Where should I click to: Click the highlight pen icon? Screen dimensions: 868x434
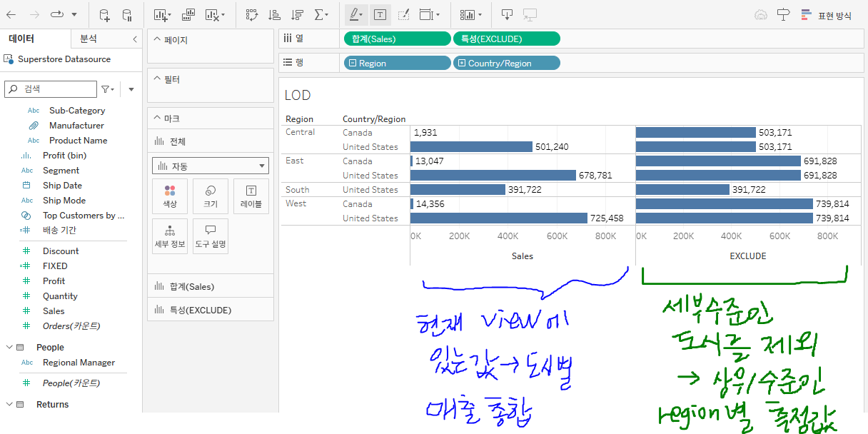(x=353, y=14)
